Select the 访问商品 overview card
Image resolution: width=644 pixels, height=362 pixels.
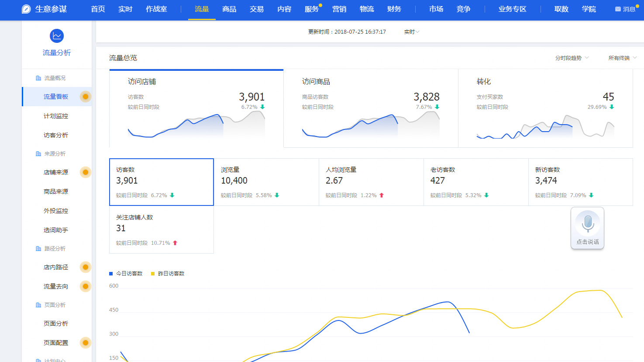[x=371, y=108]
